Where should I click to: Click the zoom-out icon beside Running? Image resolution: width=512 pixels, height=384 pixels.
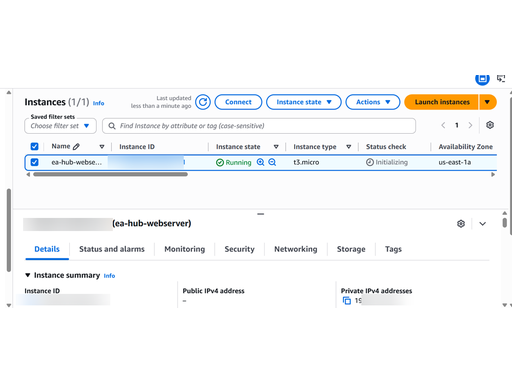(x=272, y=162)
